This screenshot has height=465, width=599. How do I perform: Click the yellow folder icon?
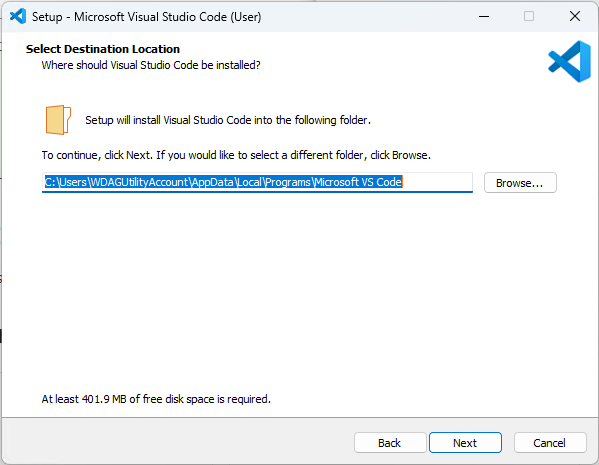58,120
